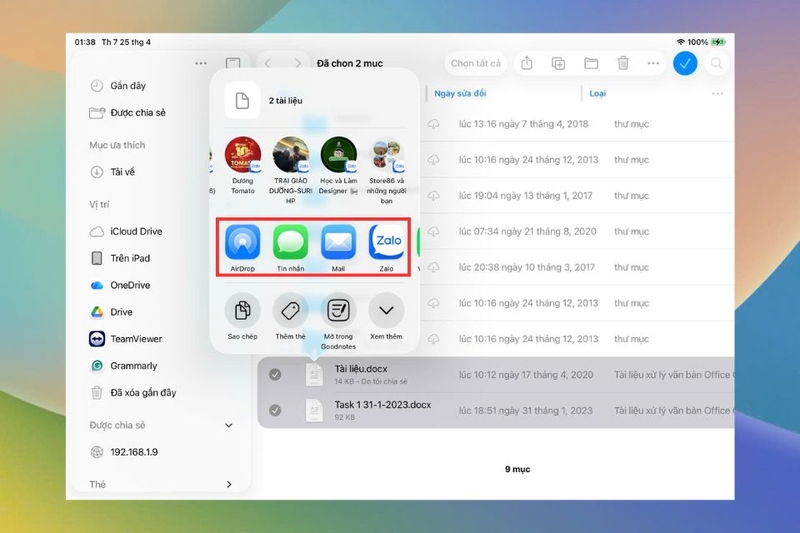
Task: Tap the share icon in toolbar
Action: pyautogui.click(x=527, y=63)
